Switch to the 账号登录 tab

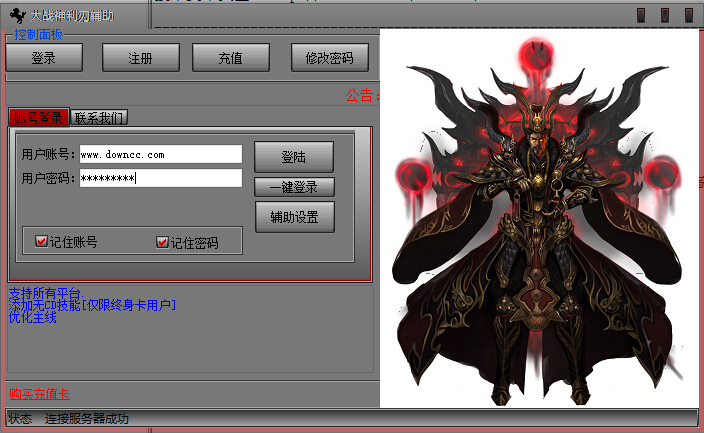point(38,117)
